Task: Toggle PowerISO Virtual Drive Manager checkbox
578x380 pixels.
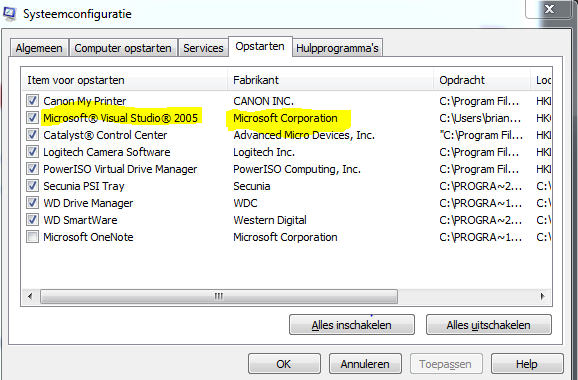Action: [x=32, y=169]
